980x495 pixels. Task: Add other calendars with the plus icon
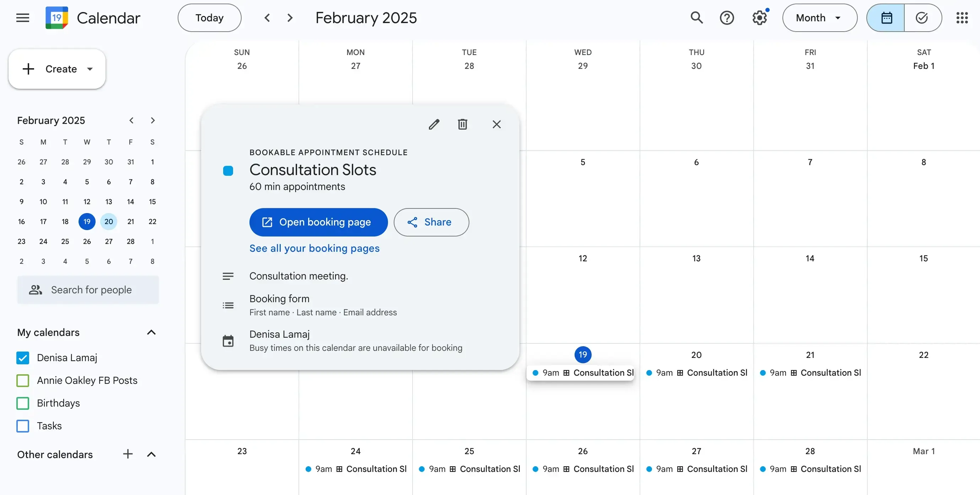click(128, 454)
